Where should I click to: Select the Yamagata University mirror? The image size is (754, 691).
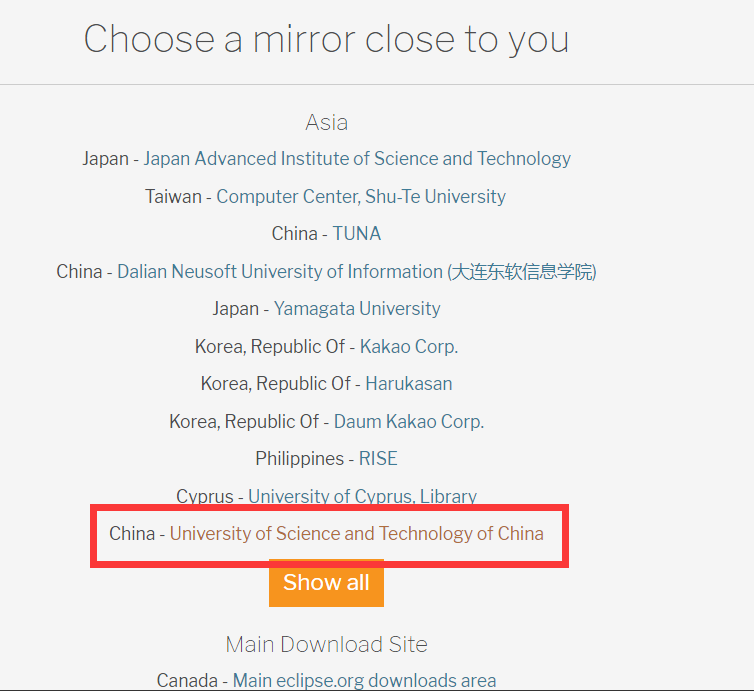click(x=357, y=309)
